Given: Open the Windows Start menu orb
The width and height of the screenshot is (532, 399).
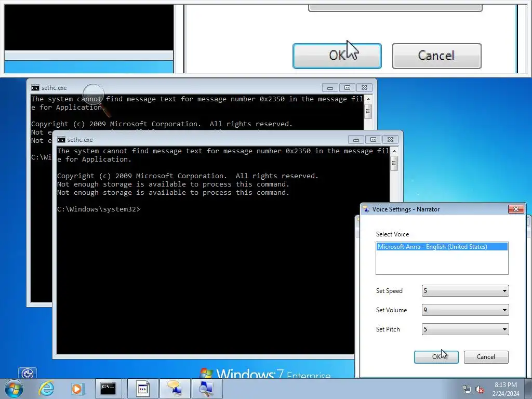Looking at the screenshot, I should (14, 389).
